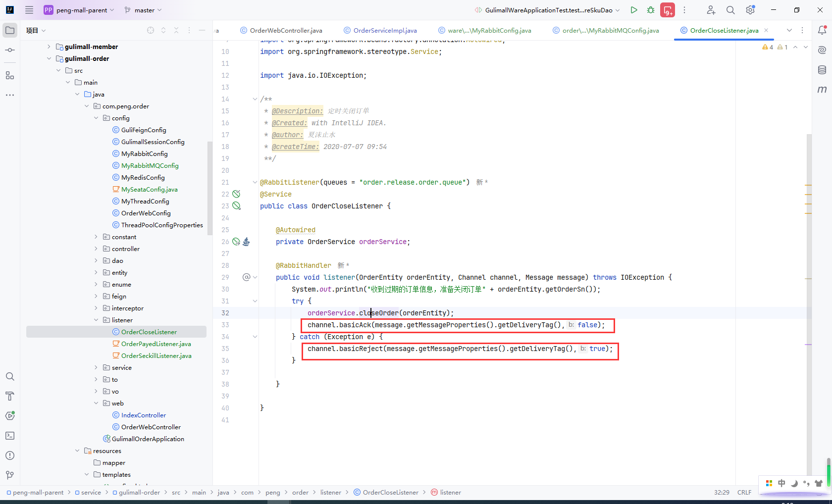Screen dimensions: 832x504
Task: Expand the service package
Action: click(x=96, y=367)
